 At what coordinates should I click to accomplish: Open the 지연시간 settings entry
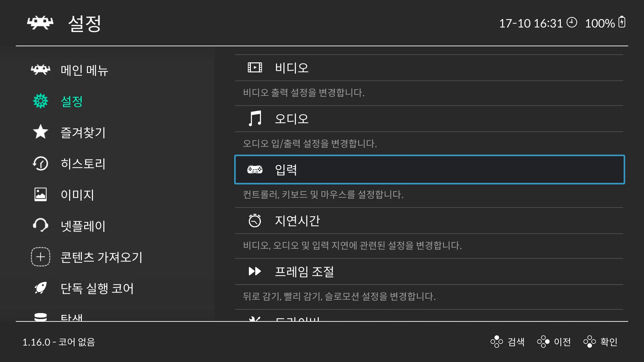point(297,221)
